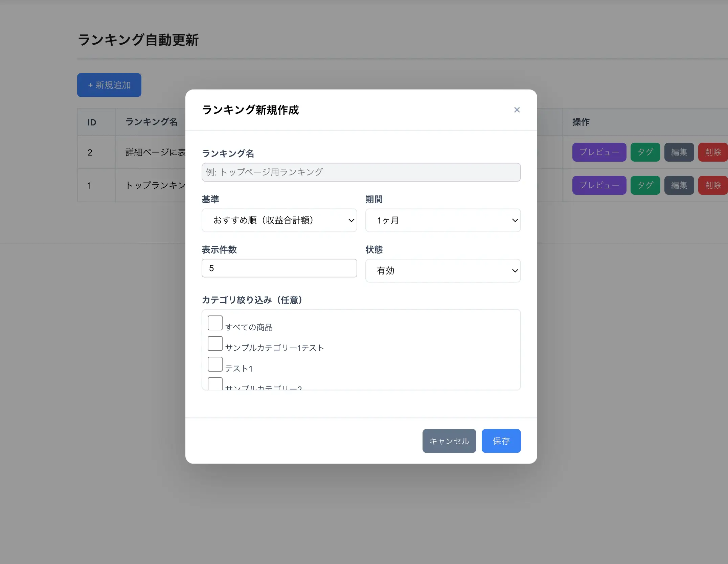Click プレビュー for ranking ID 2
Viewport: 728px width, 564px height.
pos(599,152)
